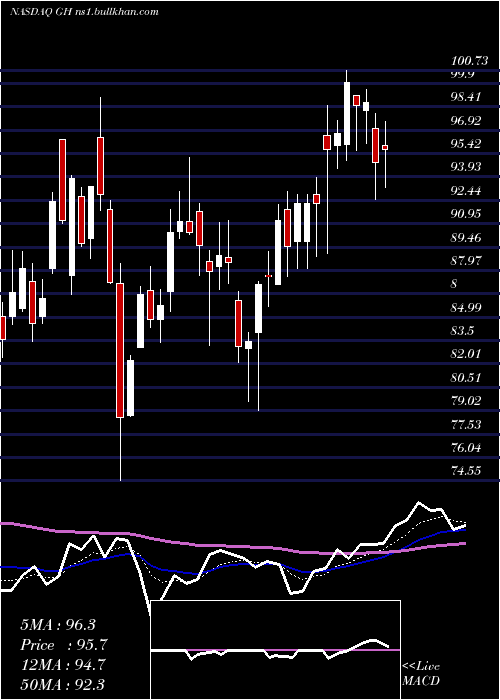This screenshot has height=700, width=500.
Task: Select the 84.99 price level label
Action: point(466,308)
